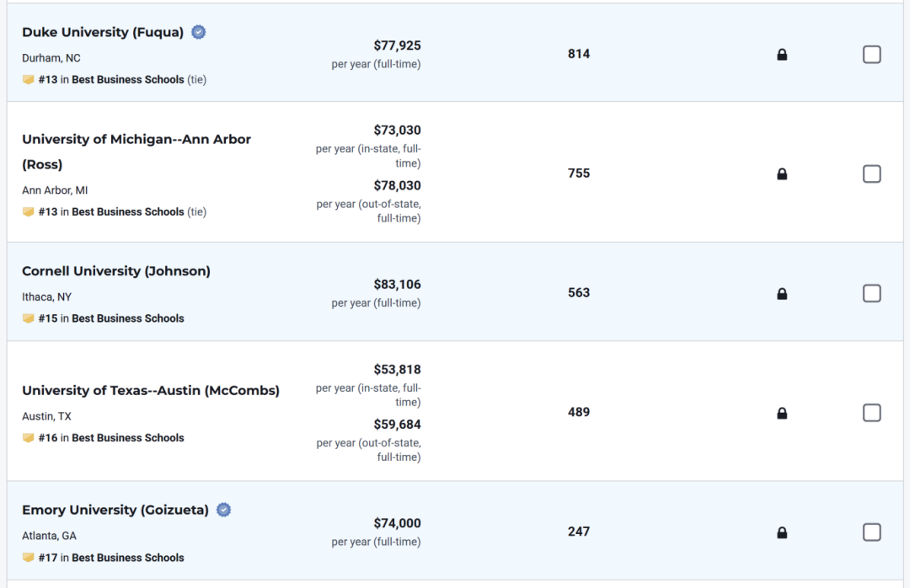The image size is (910, 588).
Task: Click the lock icon in Emory row
Action: tap(782, 533)
